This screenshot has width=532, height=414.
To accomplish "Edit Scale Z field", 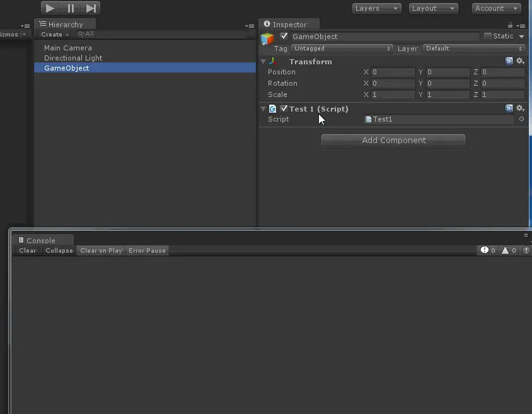I will 503,95.
